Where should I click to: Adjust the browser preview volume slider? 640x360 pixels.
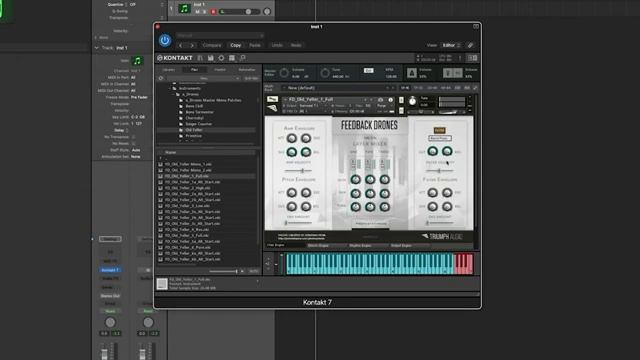224,271
